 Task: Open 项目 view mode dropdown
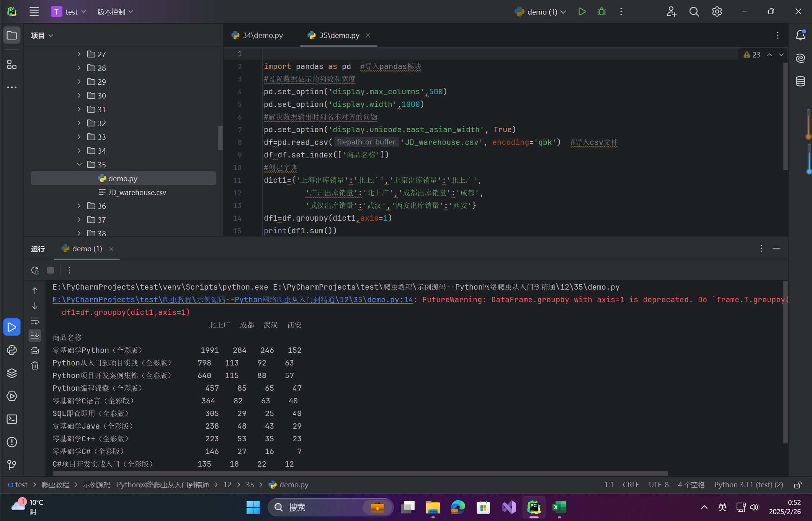(42, 36)
